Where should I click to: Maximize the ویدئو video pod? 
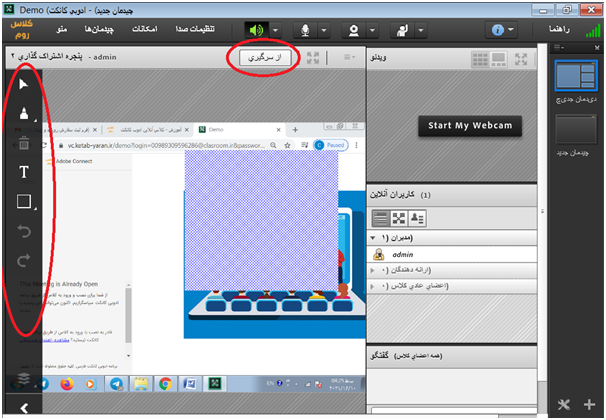521,60
